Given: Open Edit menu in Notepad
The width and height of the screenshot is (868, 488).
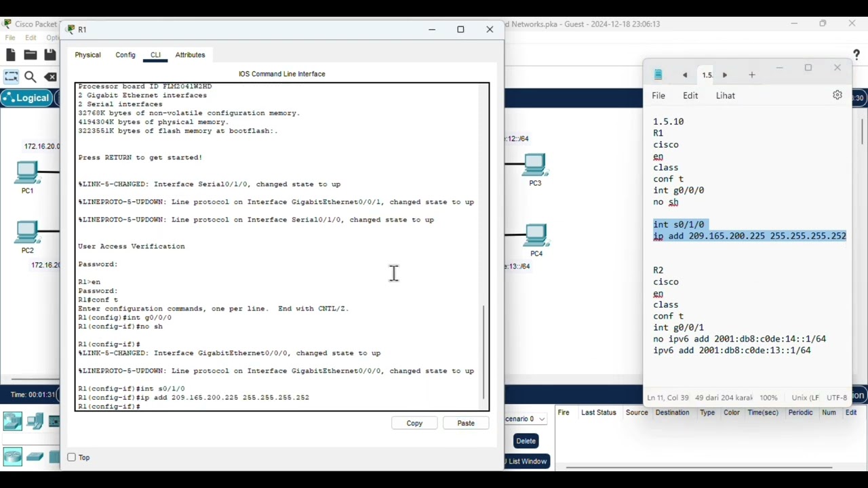Looking at the screenshot, I should [x=690, y=96].
